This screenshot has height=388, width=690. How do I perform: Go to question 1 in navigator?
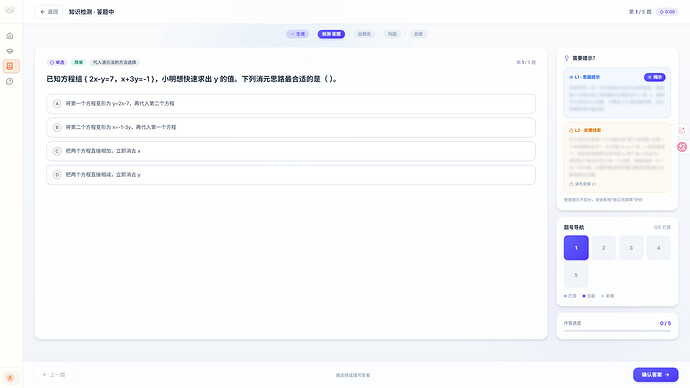click(576, 248)
